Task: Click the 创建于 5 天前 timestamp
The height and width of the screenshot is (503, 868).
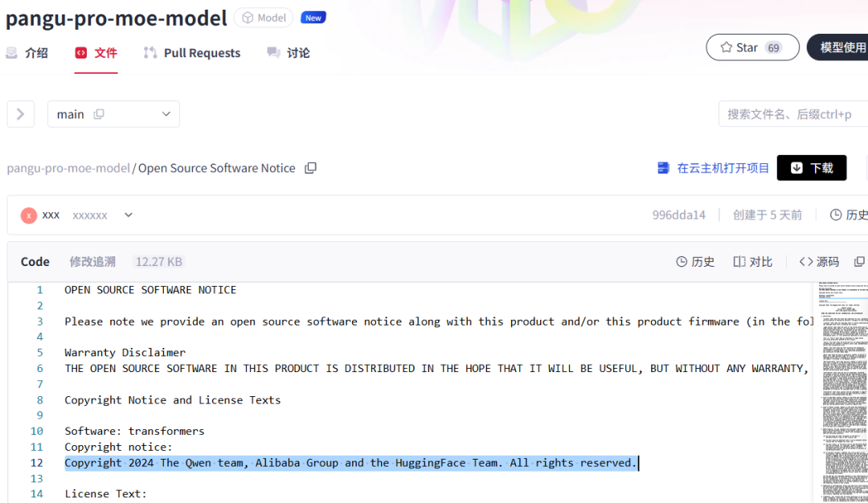Action: [768, 215]
